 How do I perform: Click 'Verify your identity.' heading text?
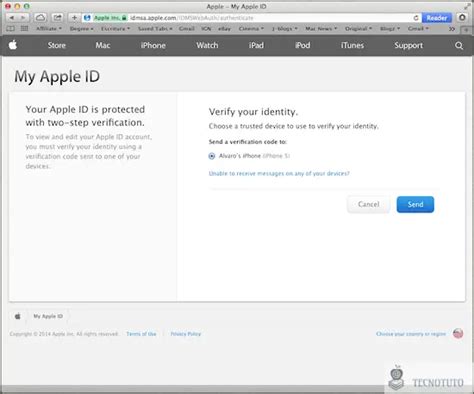pos(253,112)
